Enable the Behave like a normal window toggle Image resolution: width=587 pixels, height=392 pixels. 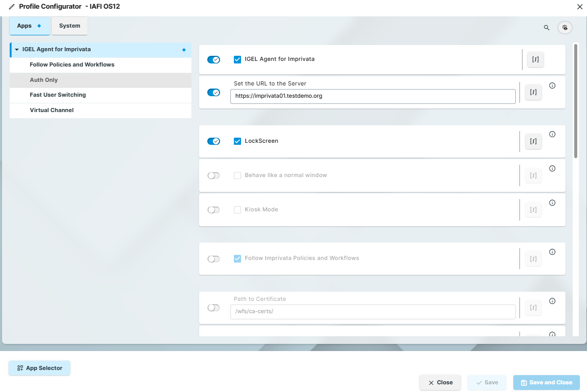click(213, 175)
